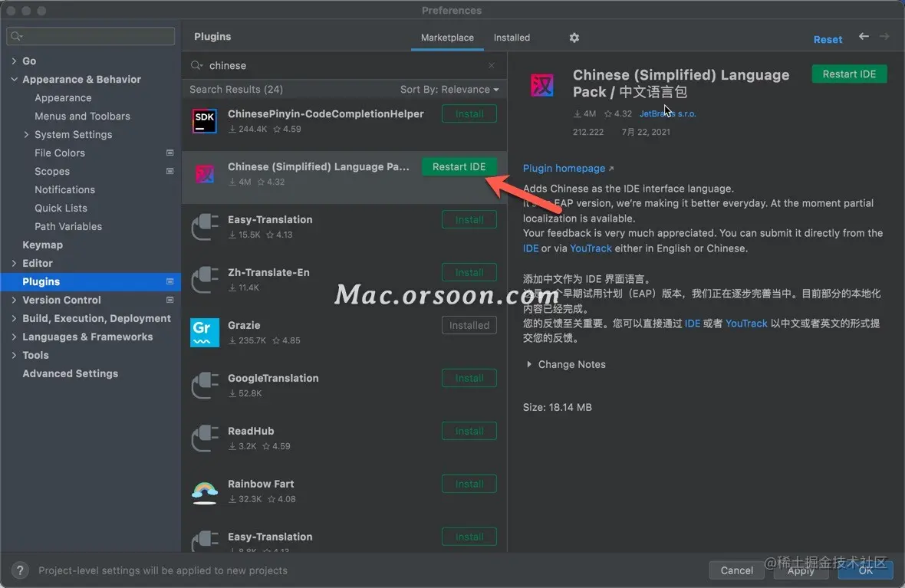Click Restart IDE in the results list
The image size is (905, 588).
pyautogui.click(x=459, y=167)
